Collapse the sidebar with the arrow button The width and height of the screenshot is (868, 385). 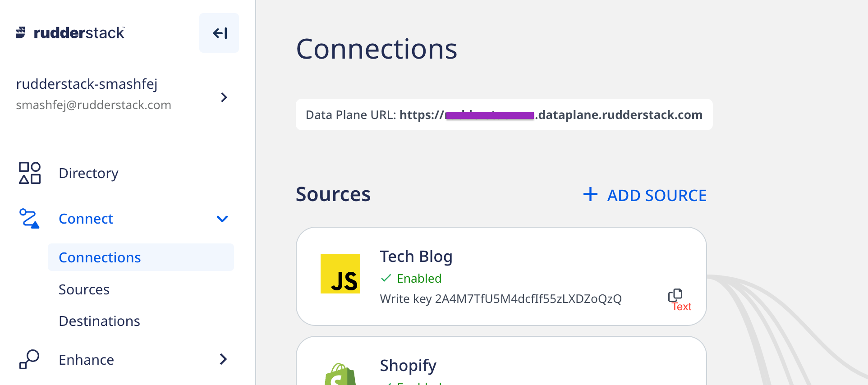(x=219, y=33)
